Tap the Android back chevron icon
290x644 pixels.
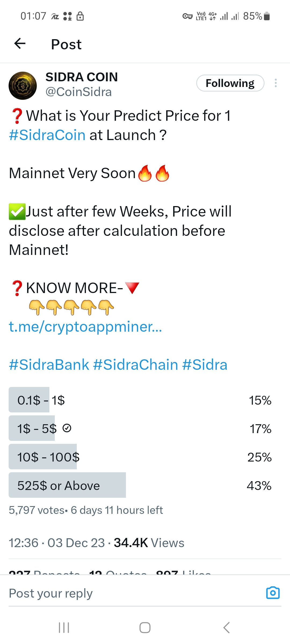226,628
